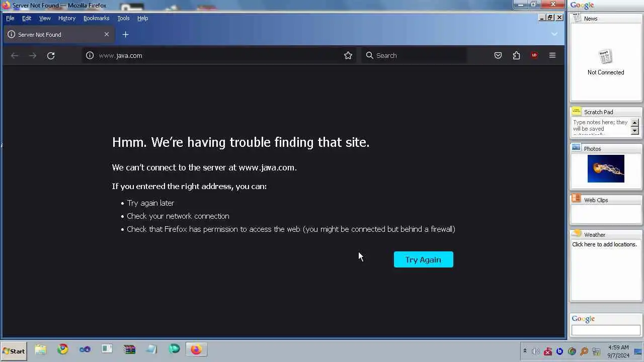
Task: Show hidden tray icons chevron
Action: tap(525, 351)
